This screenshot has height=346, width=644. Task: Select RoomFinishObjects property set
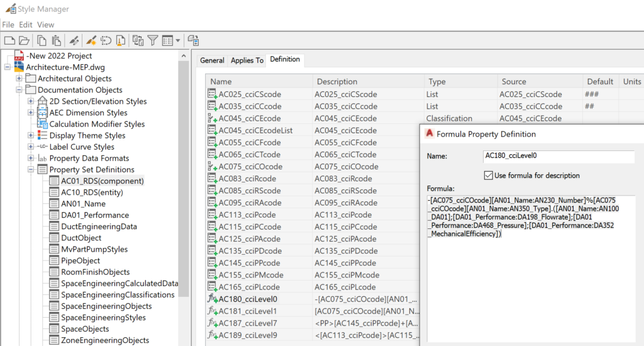(x=96, y=272)
